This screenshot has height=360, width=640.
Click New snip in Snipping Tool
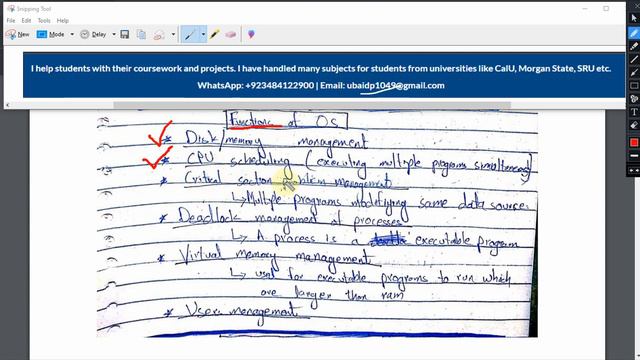pyautogui.click(x=18, y=35)
